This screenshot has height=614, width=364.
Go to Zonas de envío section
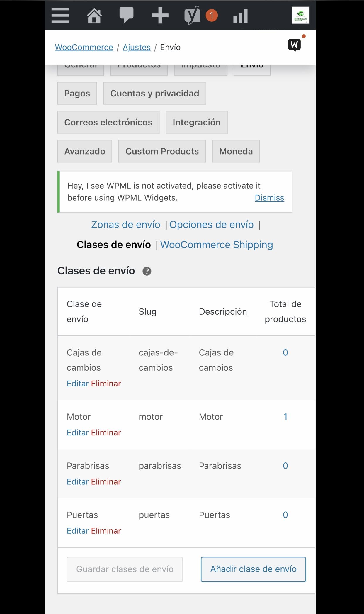(126, 225)
